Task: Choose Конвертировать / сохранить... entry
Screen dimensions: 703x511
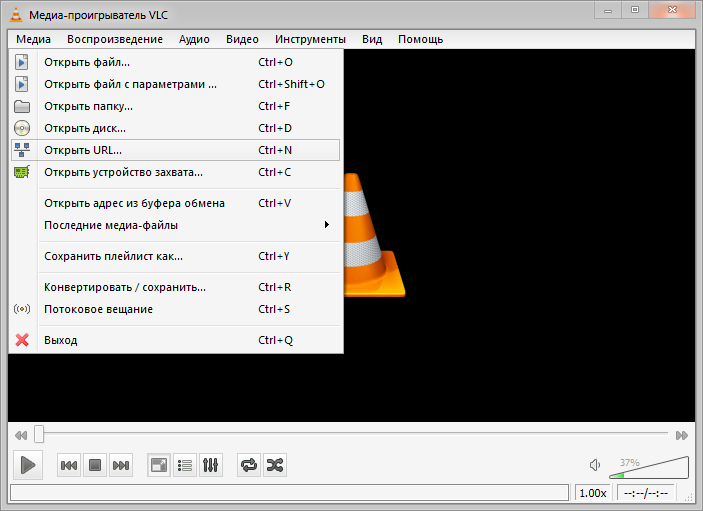Action: click(x=176, y=287)
